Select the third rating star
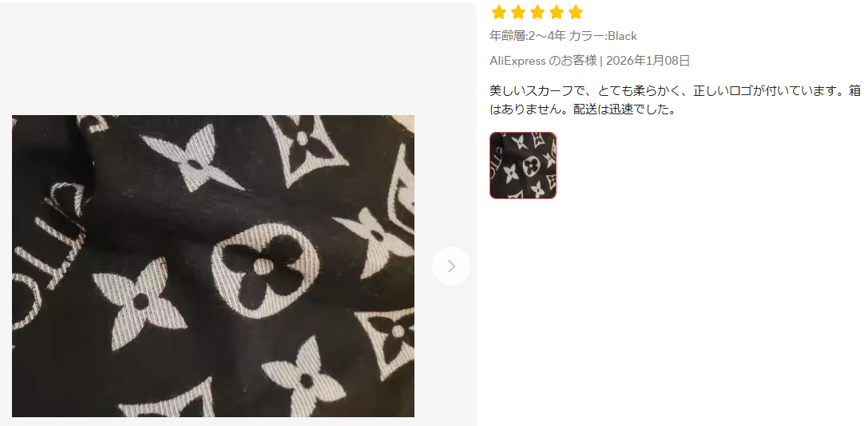This screenshot has height=426, width=868. click(x=537, y=12)
